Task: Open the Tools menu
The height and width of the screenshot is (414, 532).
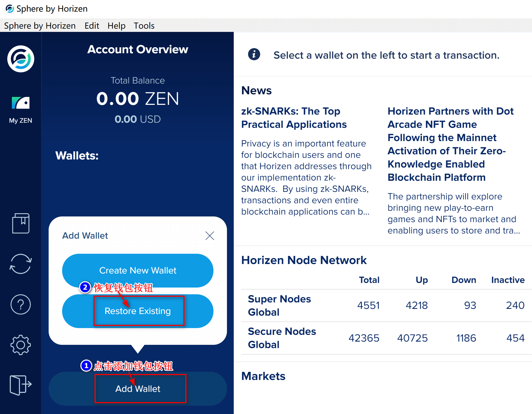Action: coord(144,26)
